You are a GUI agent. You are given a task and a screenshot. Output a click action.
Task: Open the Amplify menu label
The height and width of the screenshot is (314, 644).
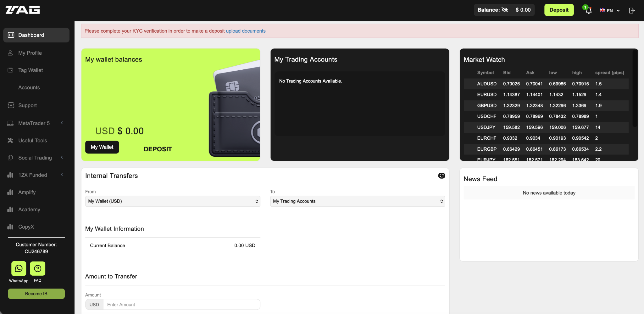click(x=27, y=192)
